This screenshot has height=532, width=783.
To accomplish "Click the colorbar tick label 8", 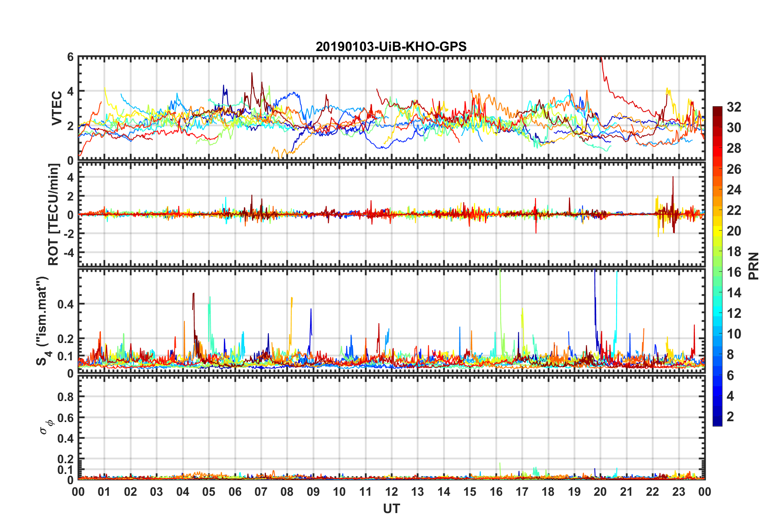I will pos(730,355).
